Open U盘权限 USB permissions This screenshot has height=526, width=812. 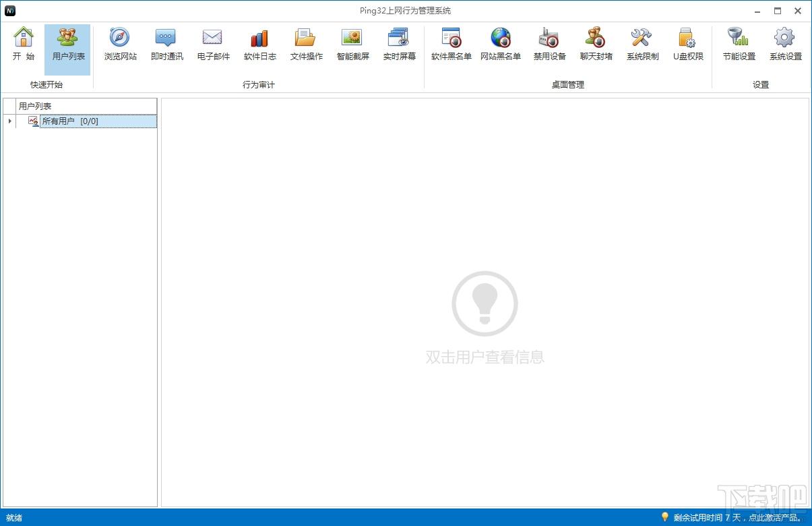coord(688,45)
